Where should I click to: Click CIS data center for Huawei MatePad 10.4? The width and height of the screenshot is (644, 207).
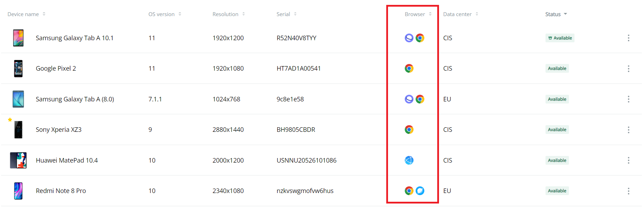click(x=448, y=160)
